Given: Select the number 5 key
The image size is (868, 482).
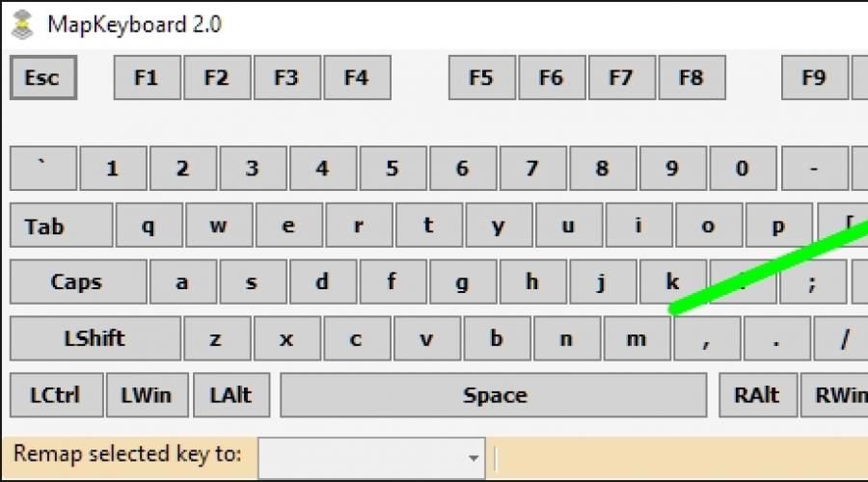Looking at the screenshot, I should (392, 169).
